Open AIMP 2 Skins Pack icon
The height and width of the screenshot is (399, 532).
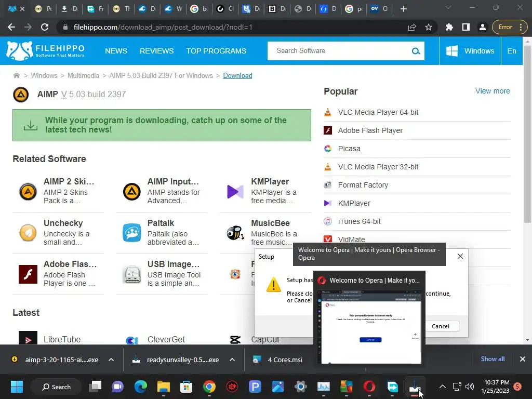point(28,192)
